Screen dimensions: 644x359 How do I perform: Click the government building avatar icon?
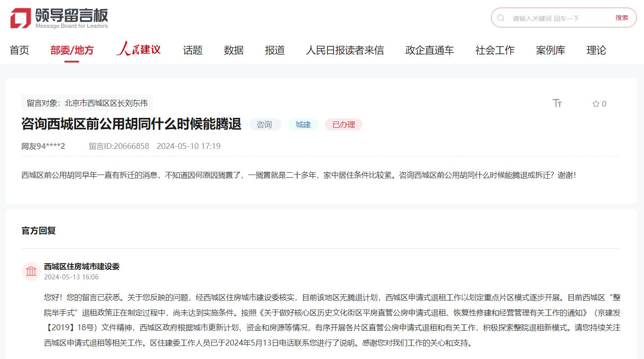pos(31,271)
